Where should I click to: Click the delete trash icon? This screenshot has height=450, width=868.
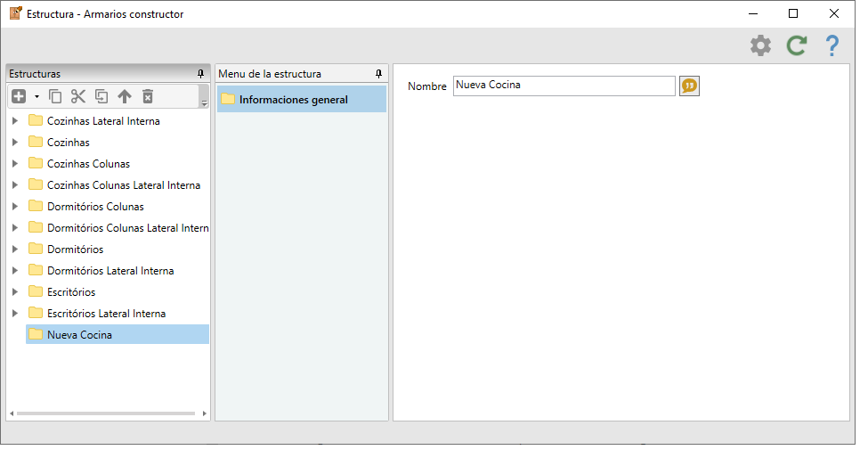click(x=148, y=97)
